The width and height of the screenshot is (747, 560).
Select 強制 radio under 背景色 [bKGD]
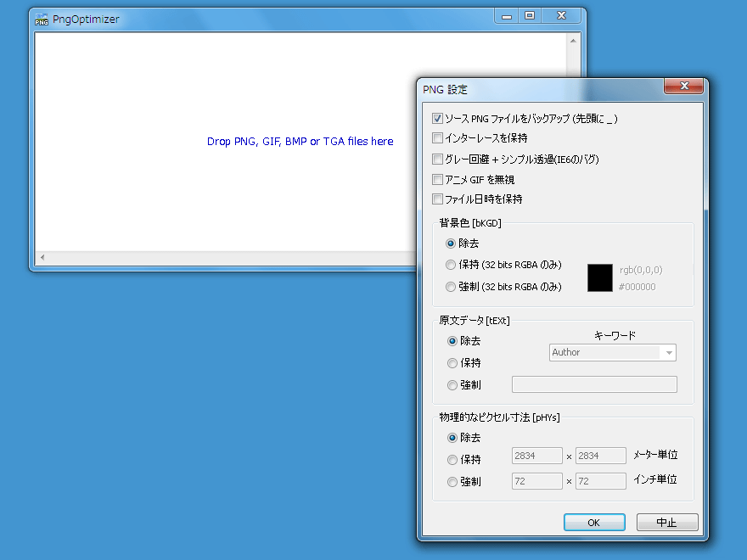451,287
